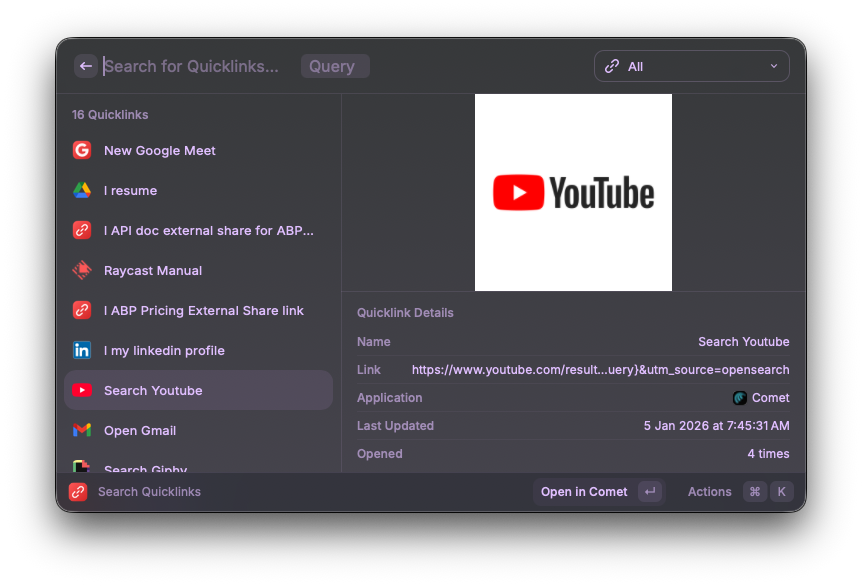Open the Actions menu
The image size is (862, 586).
point(709,492)
